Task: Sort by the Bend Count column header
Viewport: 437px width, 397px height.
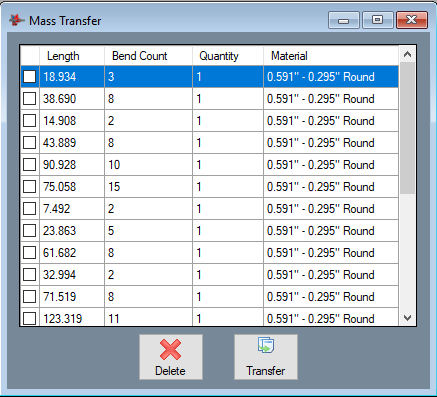Action: point(148,56)
